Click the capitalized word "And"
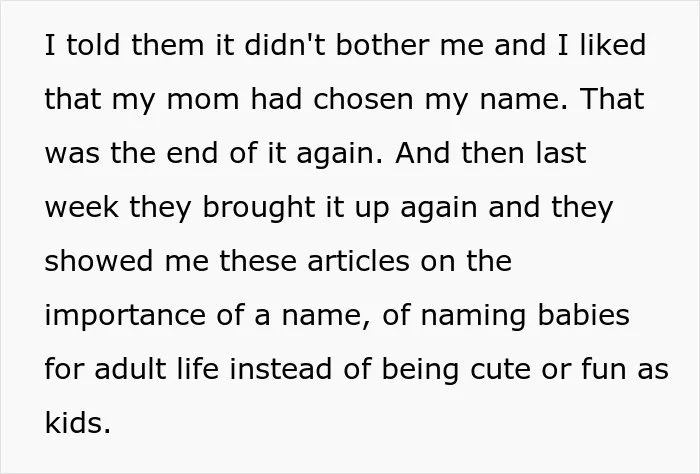This screenshot has width=700, height=474. pos(422,153)
